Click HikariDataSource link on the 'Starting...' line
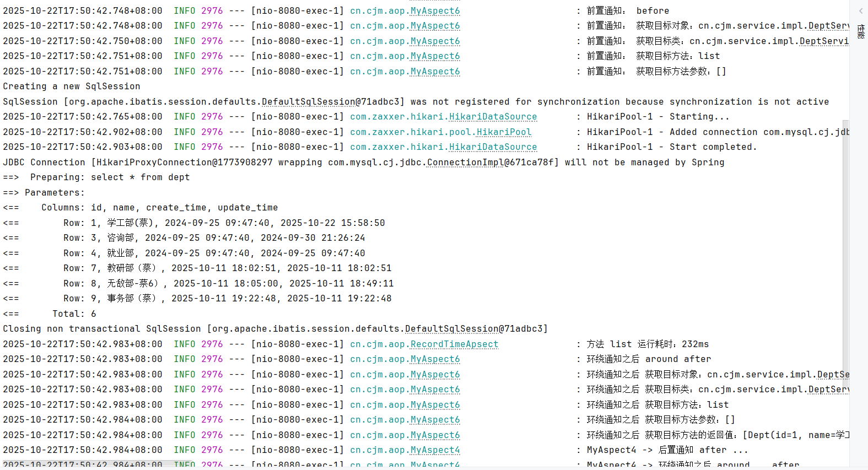The image size is (868, 470). pos(493,117)
